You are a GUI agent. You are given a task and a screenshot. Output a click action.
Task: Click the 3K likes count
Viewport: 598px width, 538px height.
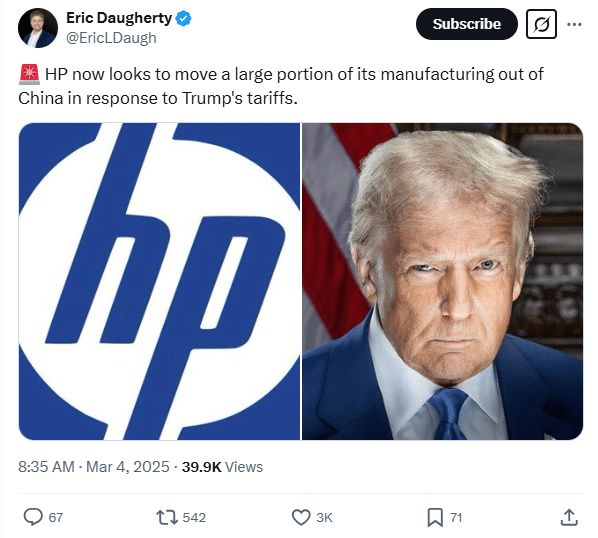point(325,517)
